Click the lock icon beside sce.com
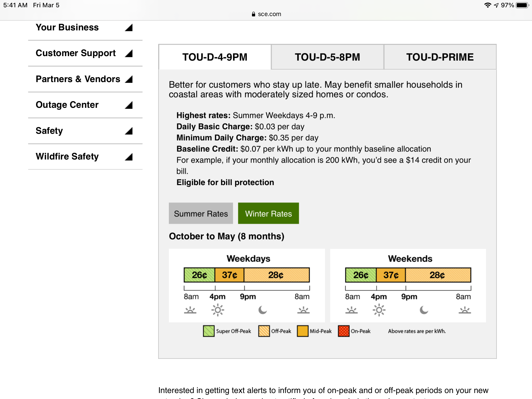 click(x=254, y=14)
